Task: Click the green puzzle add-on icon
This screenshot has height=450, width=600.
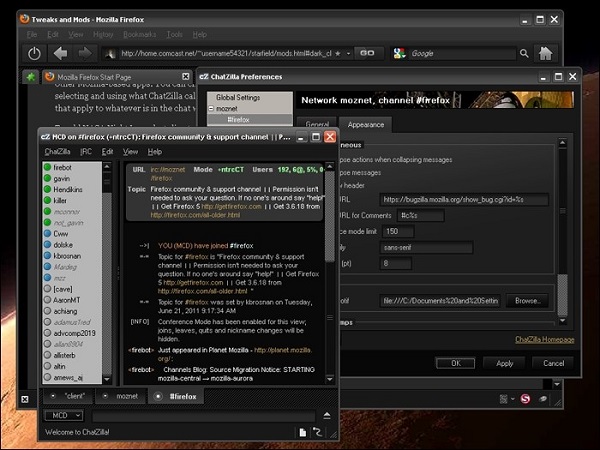Action: pos(32,76)
